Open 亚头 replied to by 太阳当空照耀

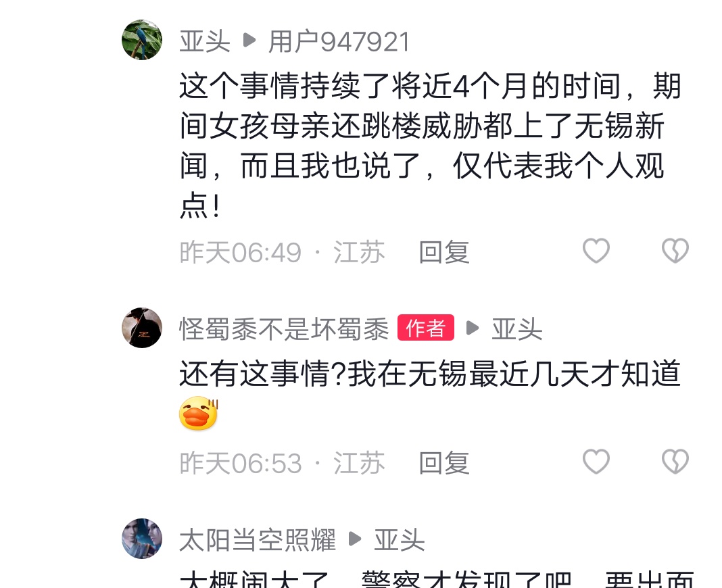tap(400, 539)
